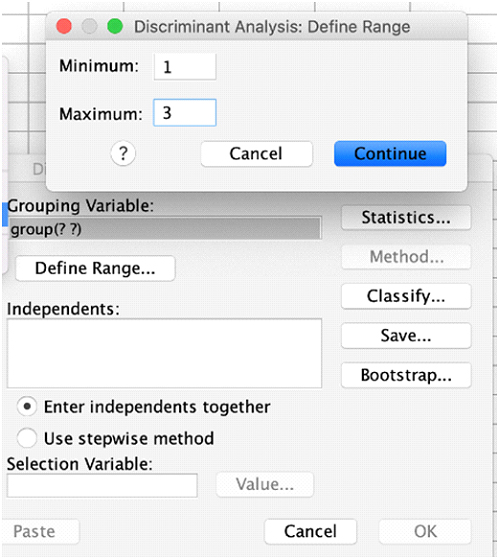Open the Save... options

click(406, 335)
